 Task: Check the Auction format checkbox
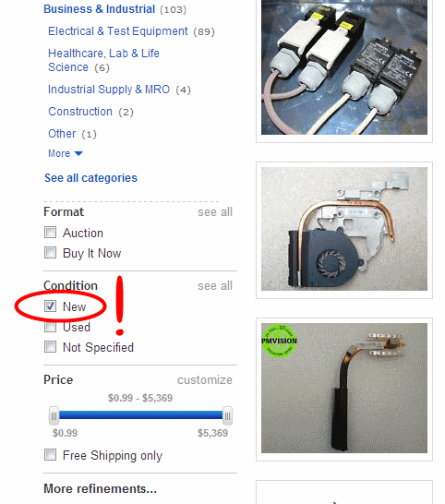(50, 232)
